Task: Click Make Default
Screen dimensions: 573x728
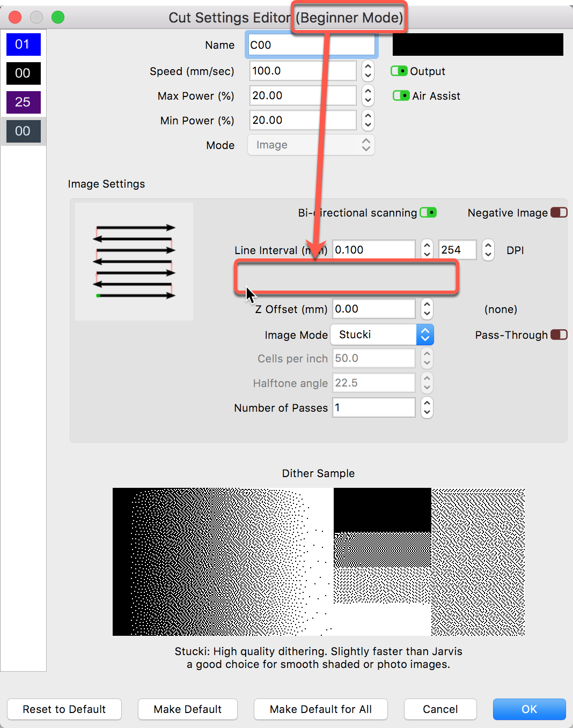Action: [x=187, y=709]
